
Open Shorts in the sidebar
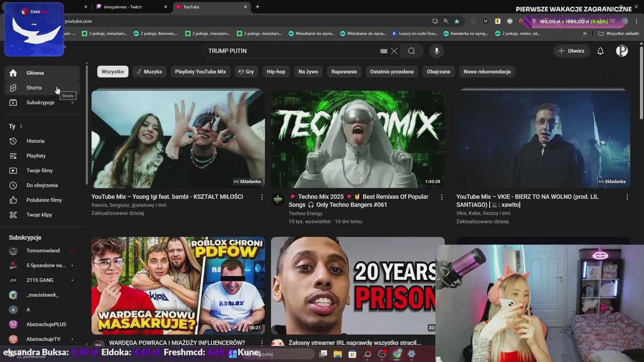(42, 87)
